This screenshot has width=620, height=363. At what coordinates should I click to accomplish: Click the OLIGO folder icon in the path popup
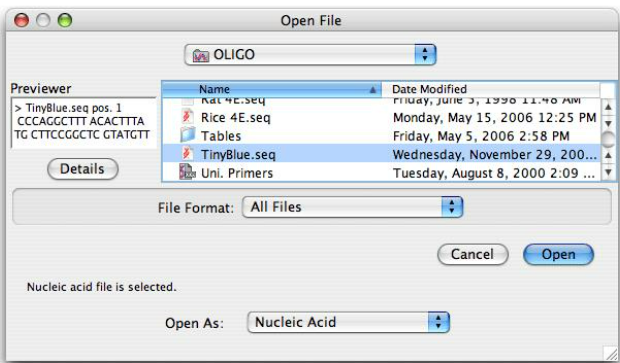click(200, 55)
